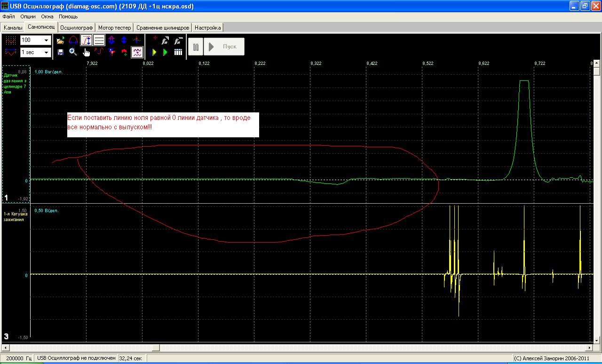Click the red sine wave icon

pyautogui.click(x=99, y=52)
